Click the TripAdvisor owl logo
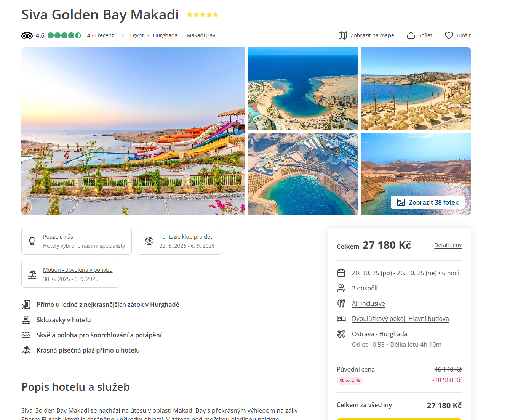518x420 pixels. pos(27,35)
